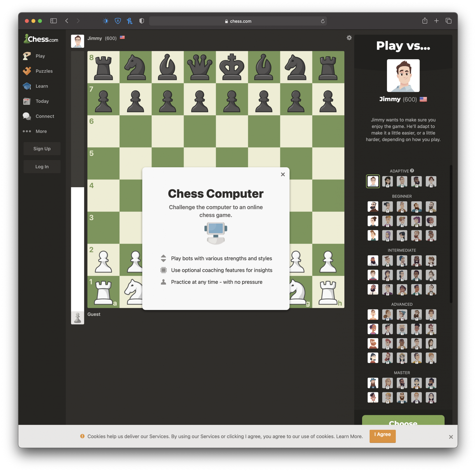The image size is (476, 472).
Task: Select the first Advanced bot avatar
Action: pos(373,315)
